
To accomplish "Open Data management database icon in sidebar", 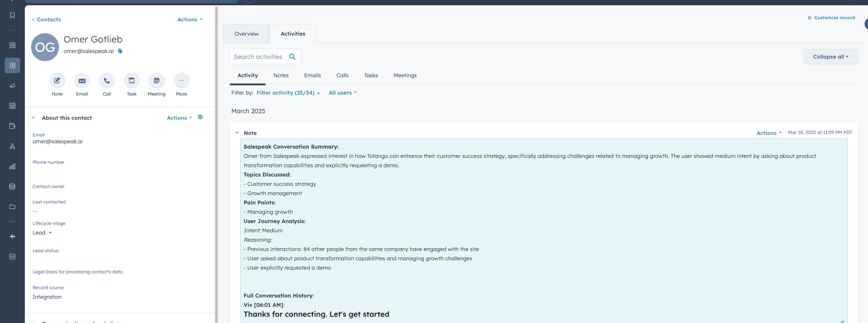I will (12, 186).
